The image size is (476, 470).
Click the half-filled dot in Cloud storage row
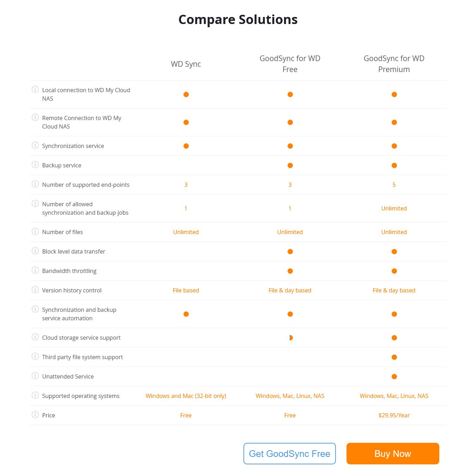pos(290,338)
